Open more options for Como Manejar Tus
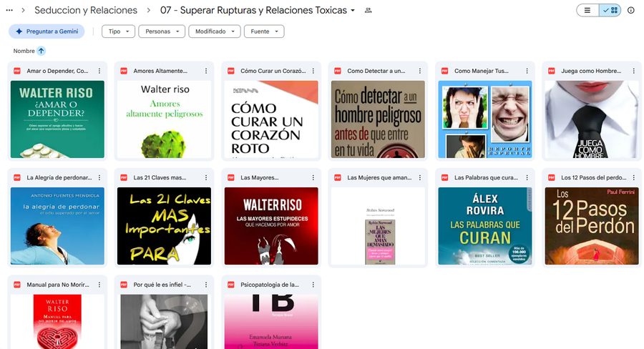 click(x=527, y=71)
